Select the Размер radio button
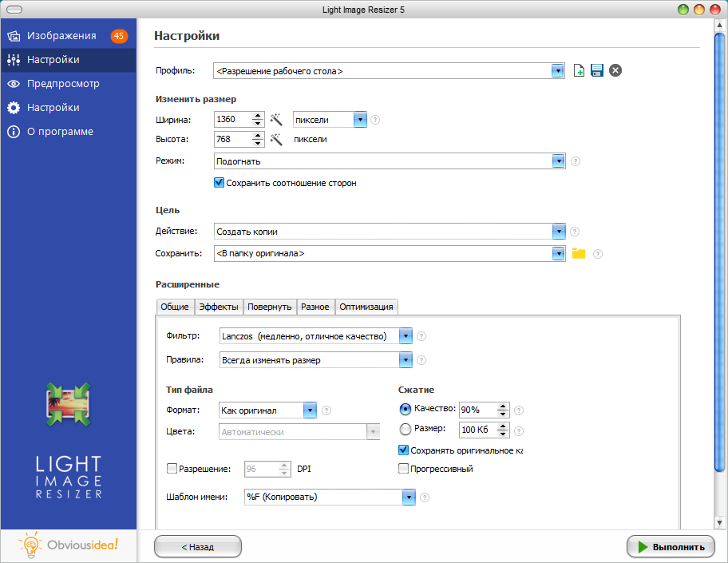The height and width of the screenshot is (563, 728). point(405,430)
